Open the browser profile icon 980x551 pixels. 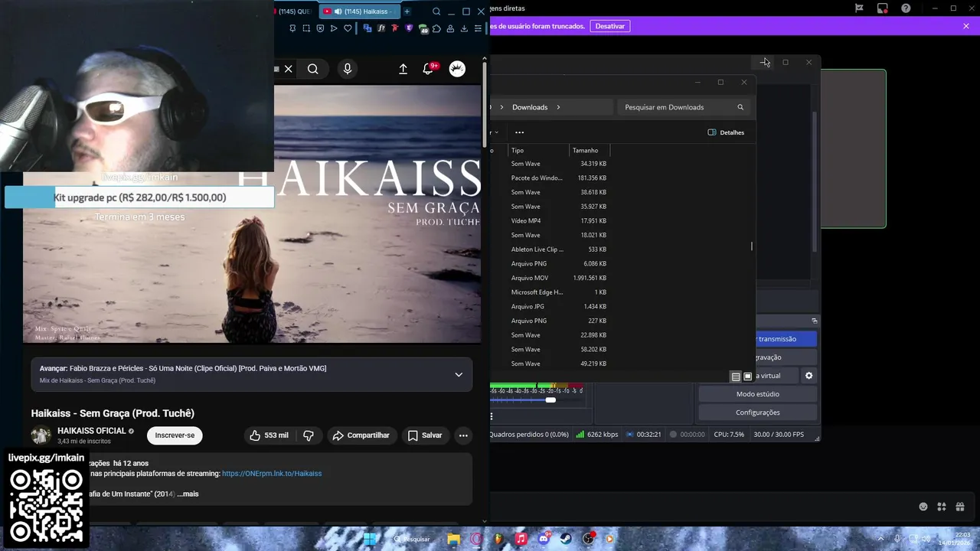[450, 28]
